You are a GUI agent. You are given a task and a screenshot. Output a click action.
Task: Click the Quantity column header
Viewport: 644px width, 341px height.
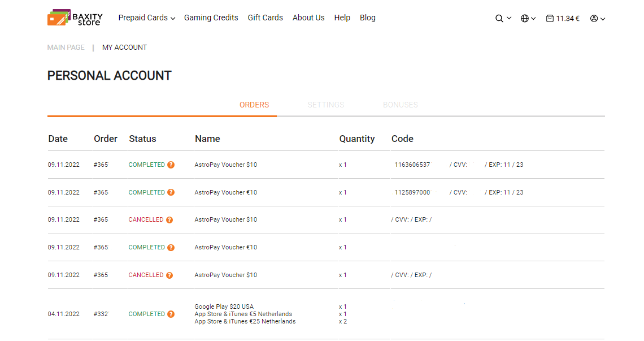357,139
